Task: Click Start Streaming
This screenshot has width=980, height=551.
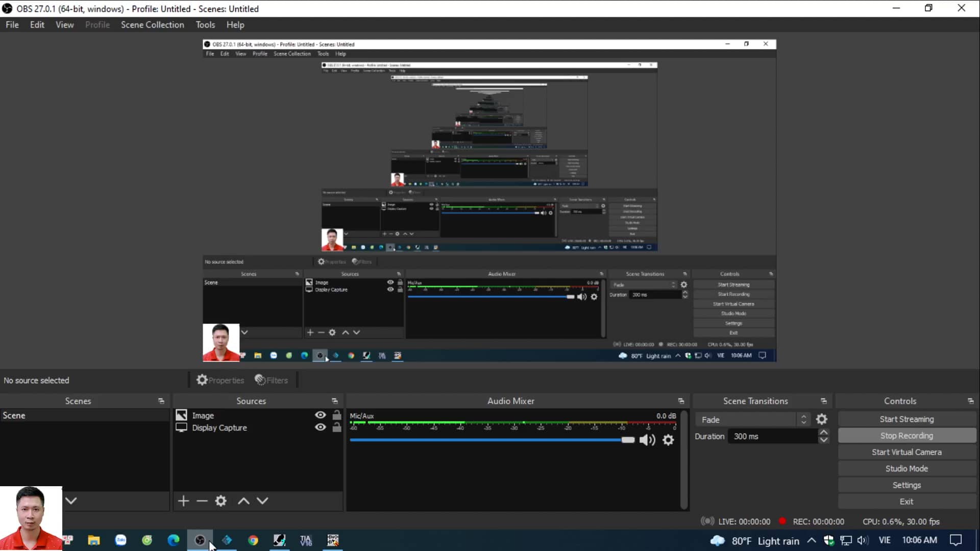Action: click(907, 419)
